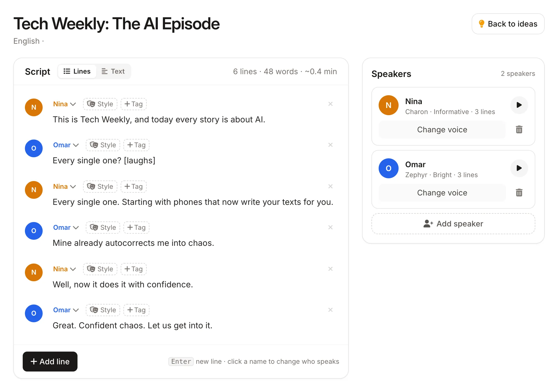Open Style for the 'Great. Confident chaos' line
Viewport: 558px width, 392px height.
coord(103,310)
